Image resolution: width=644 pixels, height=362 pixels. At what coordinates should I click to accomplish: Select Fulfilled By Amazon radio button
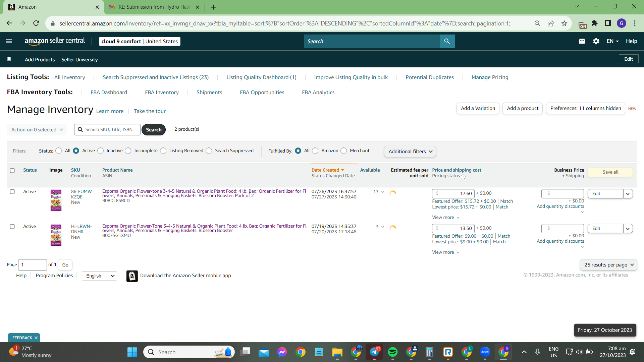coord(315,151)
